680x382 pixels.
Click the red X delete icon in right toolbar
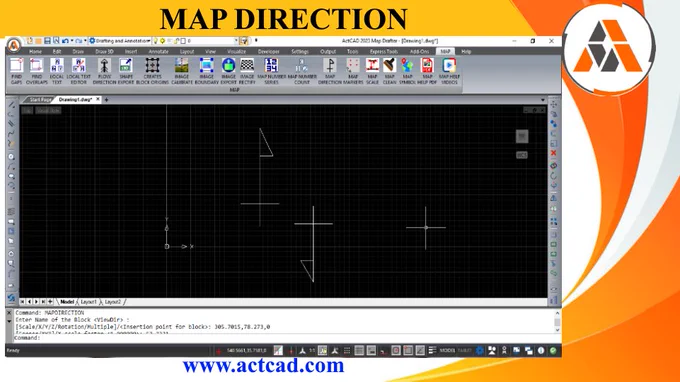(x=553, y=153)
